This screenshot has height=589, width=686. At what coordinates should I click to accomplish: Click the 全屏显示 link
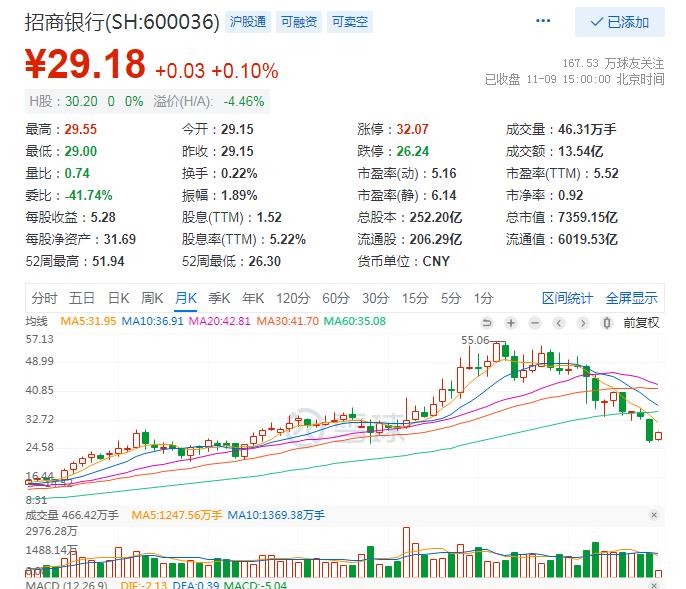click(631, 298)
